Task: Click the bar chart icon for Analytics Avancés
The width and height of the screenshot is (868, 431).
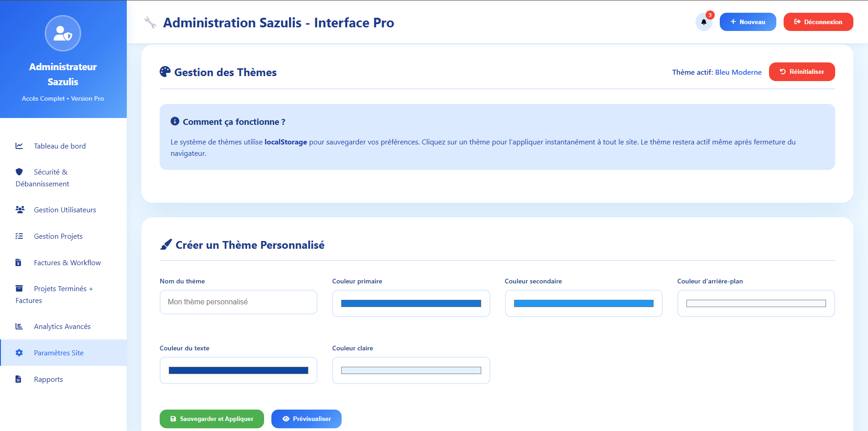Action: click(19, 326)
